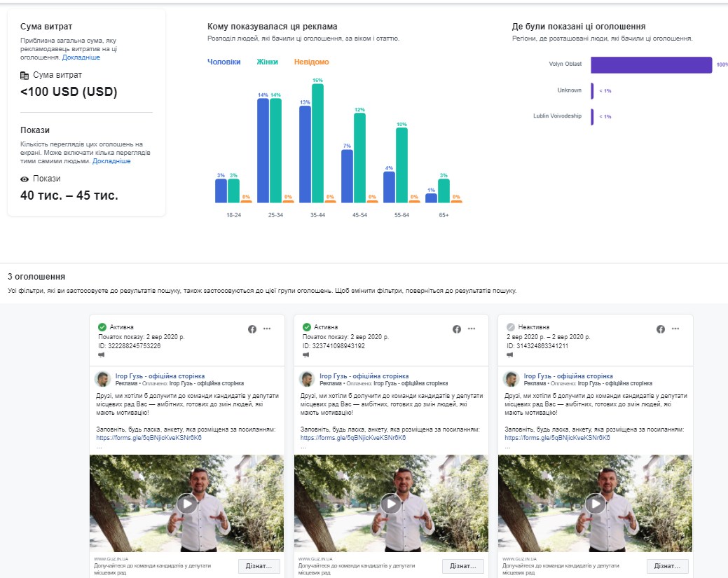Toggle the Жінки legend in the chart
Image resolution: width=728 pixels, height=578 pixels.
pos(267,62)
